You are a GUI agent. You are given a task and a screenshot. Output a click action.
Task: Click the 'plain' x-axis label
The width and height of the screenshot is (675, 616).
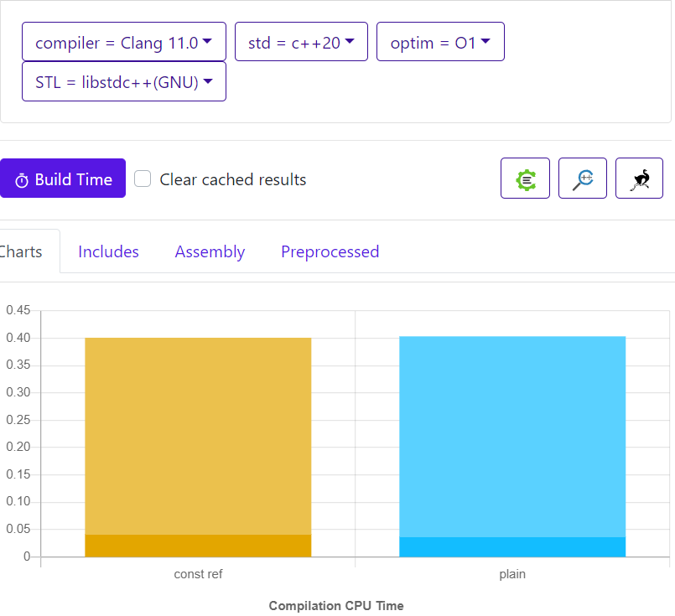[512, 575]
